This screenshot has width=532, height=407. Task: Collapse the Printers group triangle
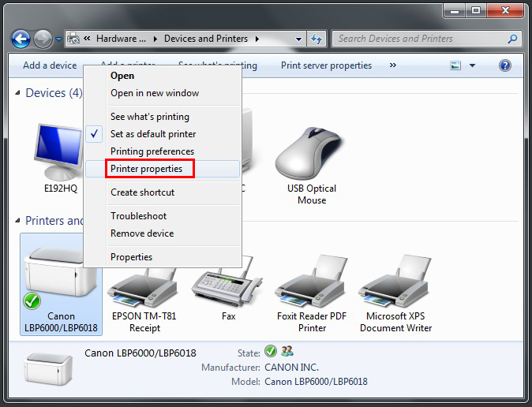tap(17, 221)
